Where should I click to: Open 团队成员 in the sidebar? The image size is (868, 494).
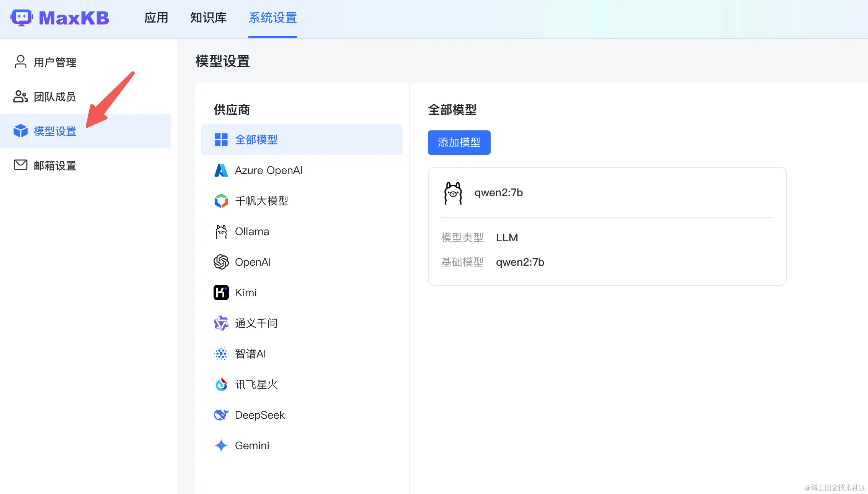pyautogui.click(x=55, y=96)
